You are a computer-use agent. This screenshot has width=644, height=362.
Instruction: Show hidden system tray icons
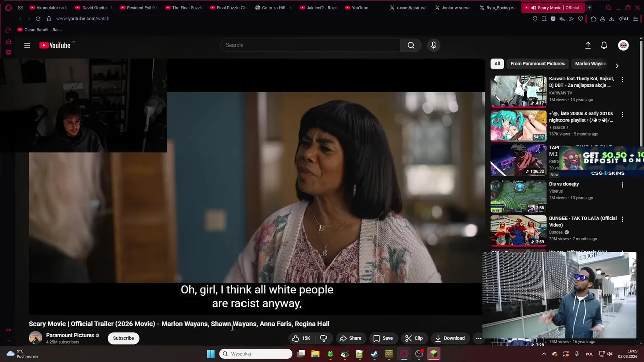544,354
